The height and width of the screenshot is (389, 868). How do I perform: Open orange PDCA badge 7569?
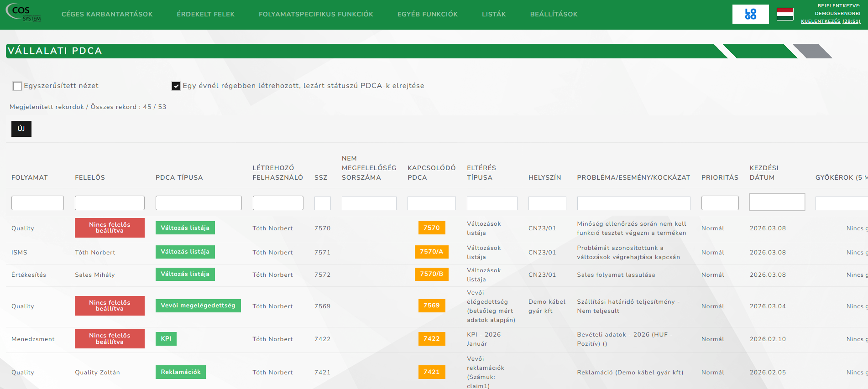point(431,306)
